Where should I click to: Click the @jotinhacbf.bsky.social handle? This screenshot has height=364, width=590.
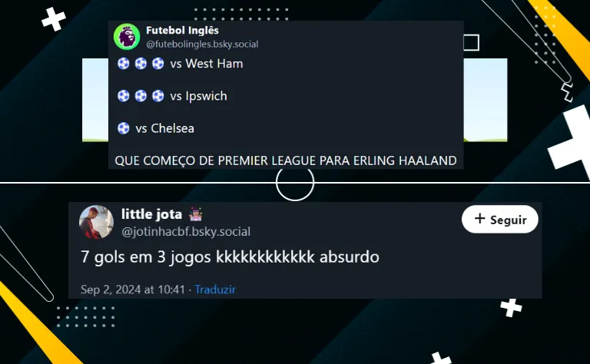coord(186,231)
